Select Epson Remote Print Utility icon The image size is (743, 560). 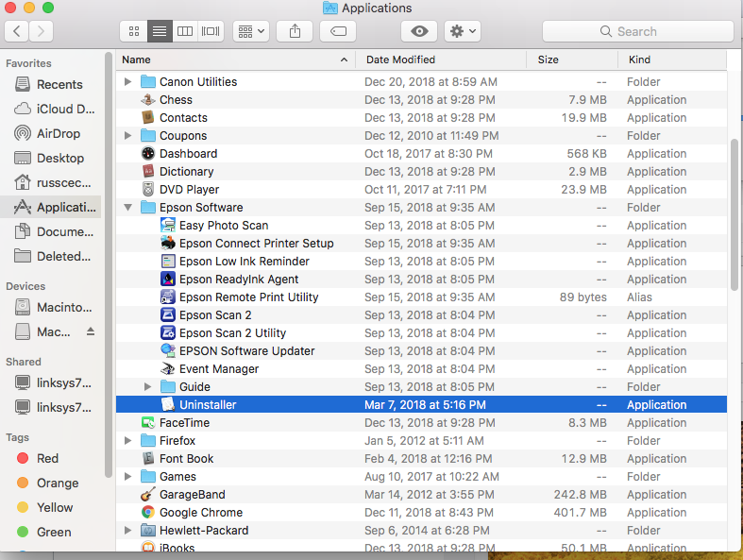coord(168,297)
